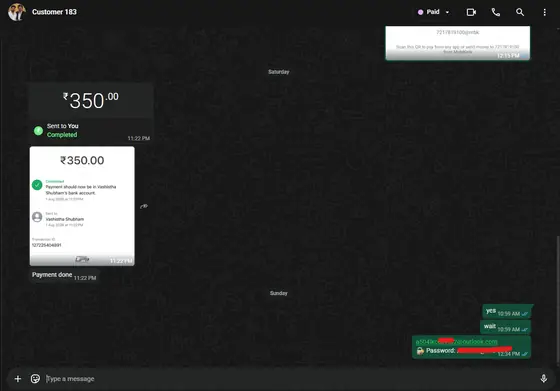Open the Customer 183 contact name

pyautogui.click(x=54, y=12)
